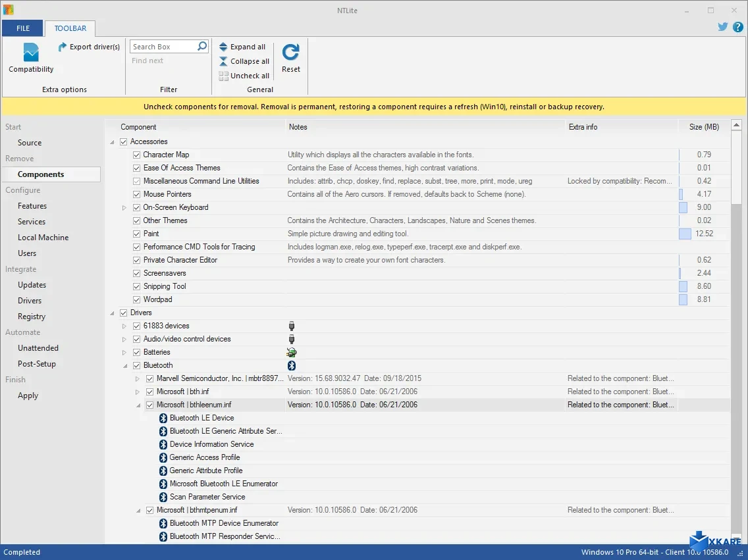Uncheck the Accessories checkbox
Screen dimensions: 748x560
(x=124, y=141)
